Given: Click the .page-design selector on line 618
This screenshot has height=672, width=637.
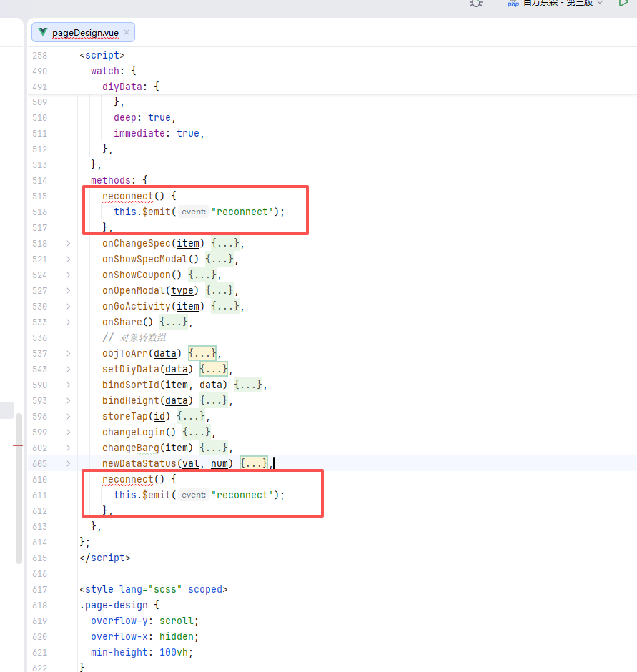Looking at the screenshot, I should (x=114, y=605).
